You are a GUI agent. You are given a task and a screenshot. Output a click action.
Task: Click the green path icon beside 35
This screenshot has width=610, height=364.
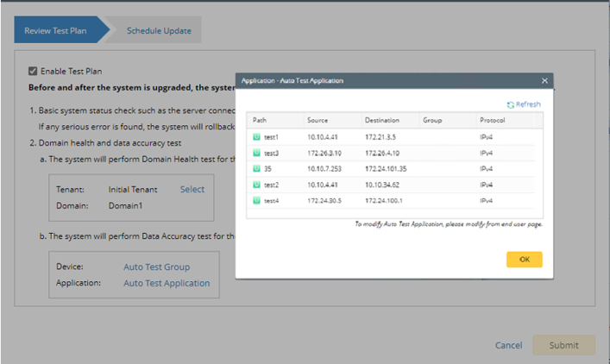[x=256, y=168]
